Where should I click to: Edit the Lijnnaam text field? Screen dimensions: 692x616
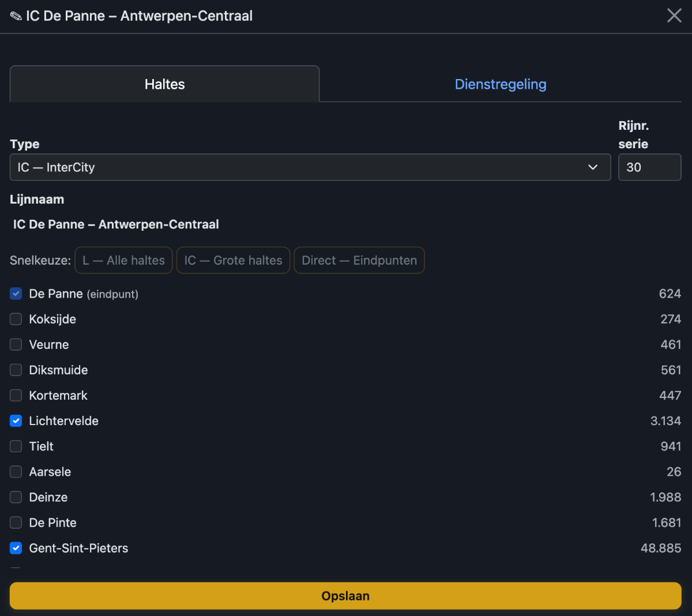point(345,224)
